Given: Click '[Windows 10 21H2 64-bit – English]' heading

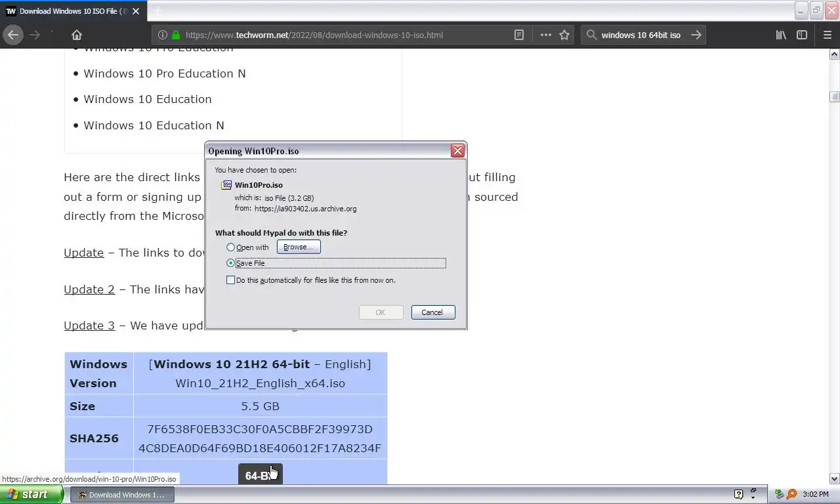Looking at the screenshot, I should 260,364.
